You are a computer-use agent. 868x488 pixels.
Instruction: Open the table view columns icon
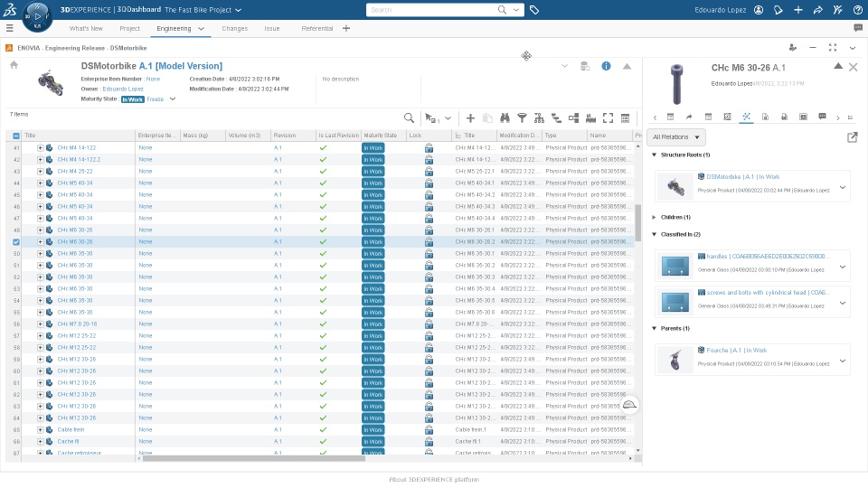625,117
